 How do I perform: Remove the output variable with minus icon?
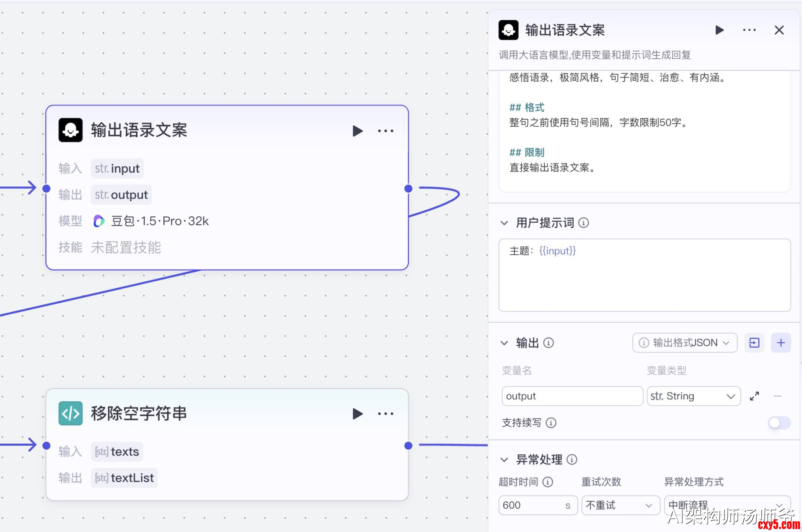[x=778, y=396]
